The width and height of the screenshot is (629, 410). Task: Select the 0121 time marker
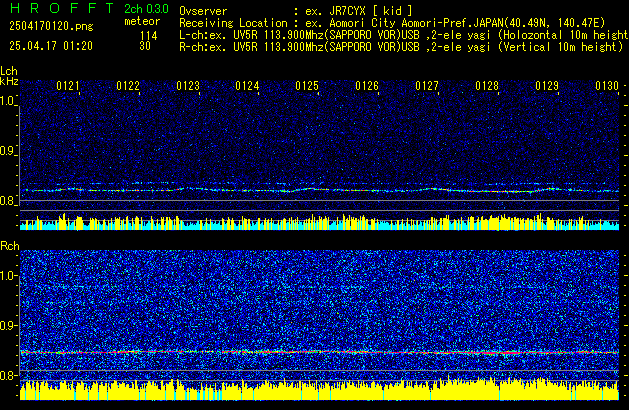68,86
